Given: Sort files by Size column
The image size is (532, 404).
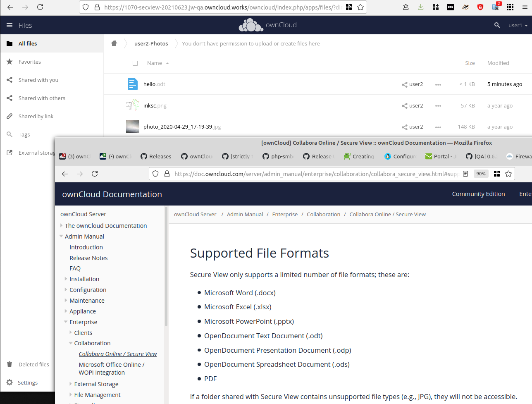Looking at the screenshot, I should [x=470, y=63].
